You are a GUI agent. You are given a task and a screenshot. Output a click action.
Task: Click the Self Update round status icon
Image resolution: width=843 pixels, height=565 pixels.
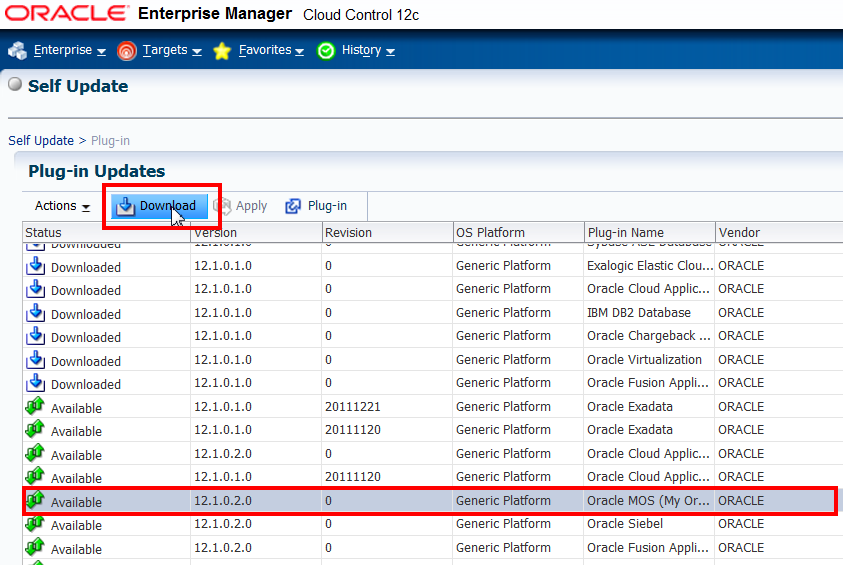(15, 84)
